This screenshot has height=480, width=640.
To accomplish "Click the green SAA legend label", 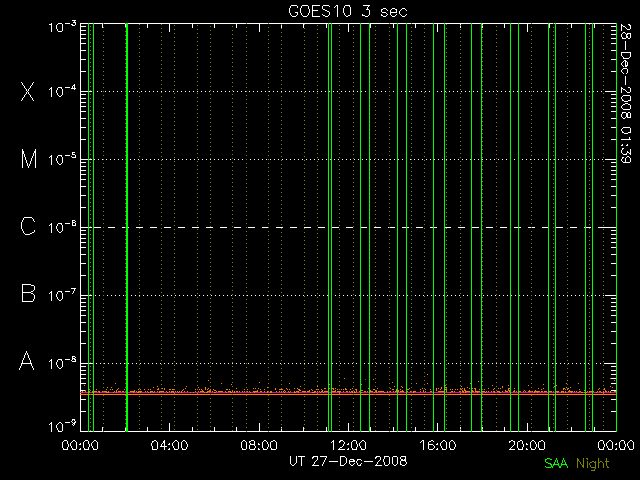I will tap(556, 463).
